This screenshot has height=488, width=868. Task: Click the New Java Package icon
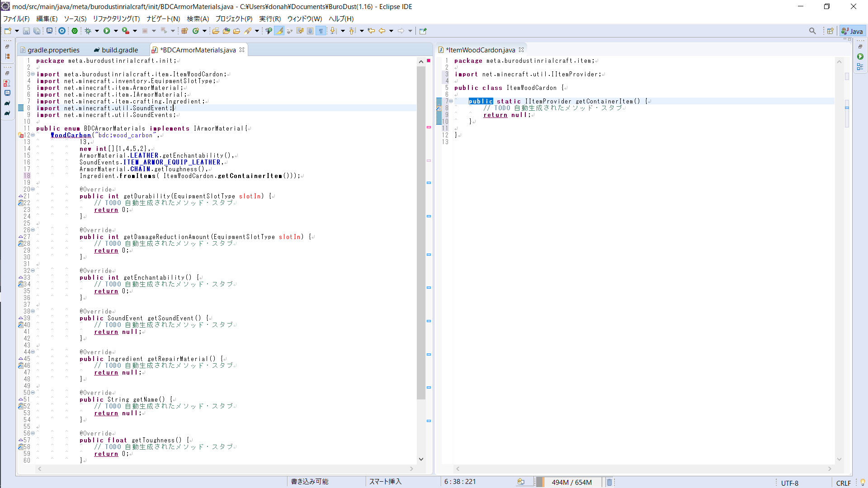pos(184,31)
